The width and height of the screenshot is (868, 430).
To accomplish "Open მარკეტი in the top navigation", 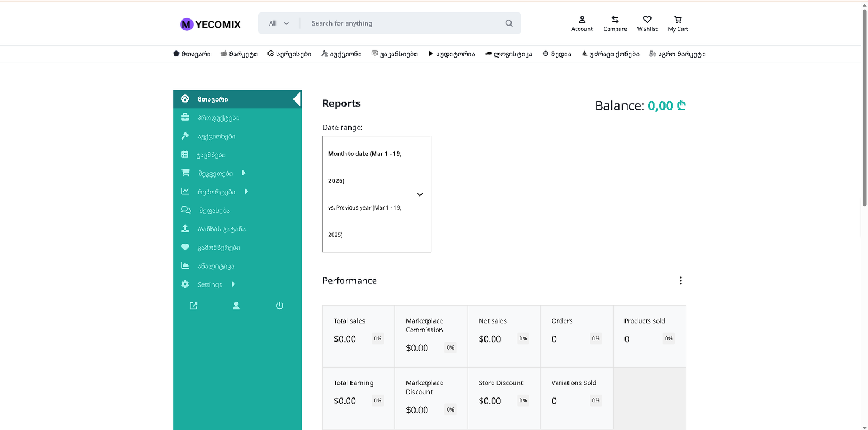I will [239, 54].
